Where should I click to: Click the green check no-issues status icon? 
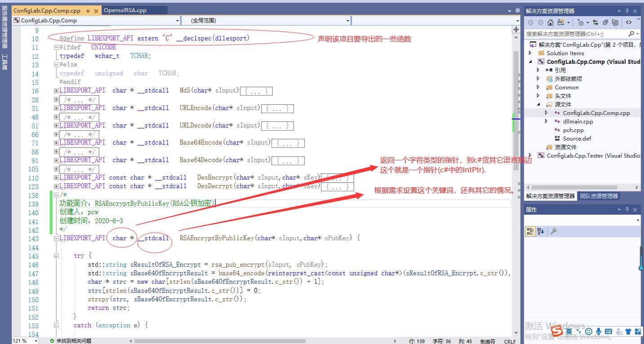click(52, 341)
